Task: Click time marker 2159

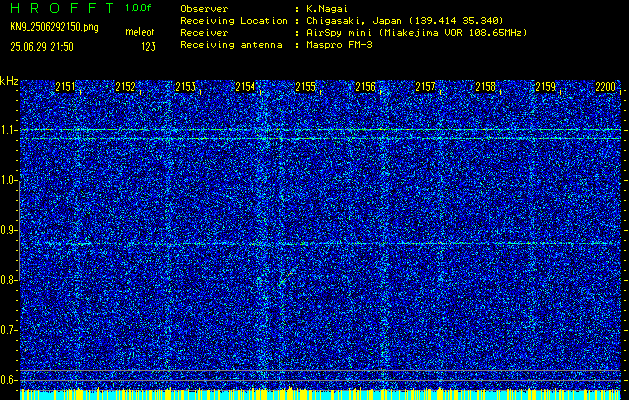Action: click(x=546, y=87)
